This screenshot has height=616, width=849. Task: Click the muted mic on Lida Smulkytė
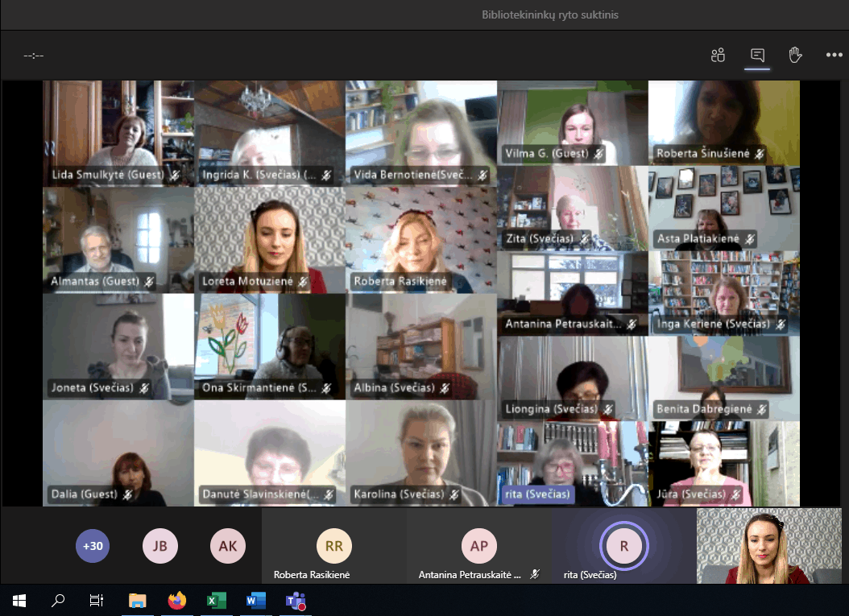[175, 175]
